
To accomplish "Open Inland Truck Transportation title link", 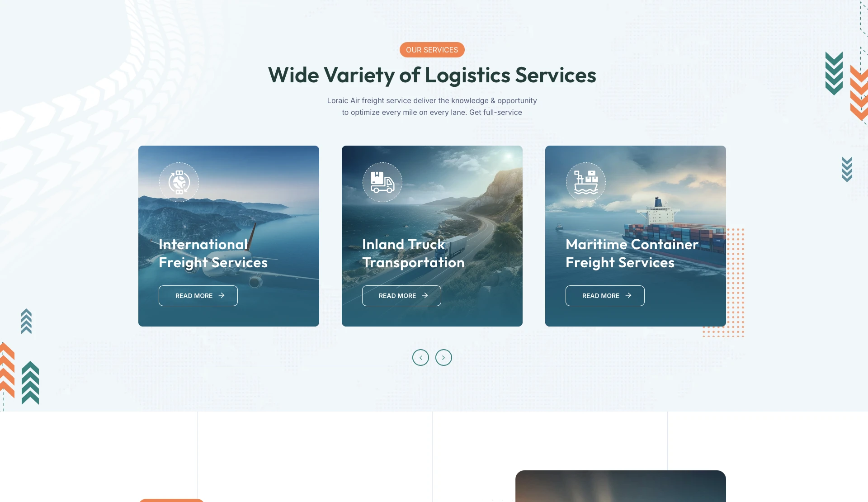I will (413, 253).
